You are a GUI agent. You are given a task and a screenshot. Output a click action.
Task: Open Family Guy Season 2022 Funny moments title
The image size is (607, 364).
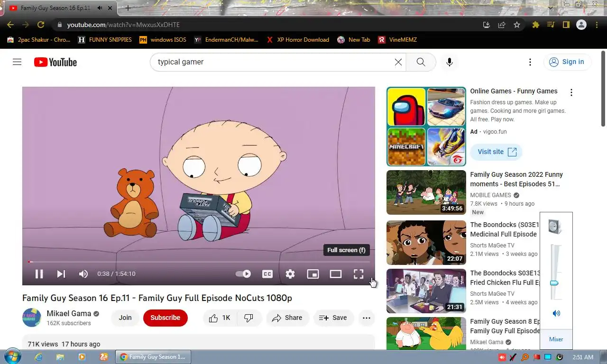[x=516, y=179]
